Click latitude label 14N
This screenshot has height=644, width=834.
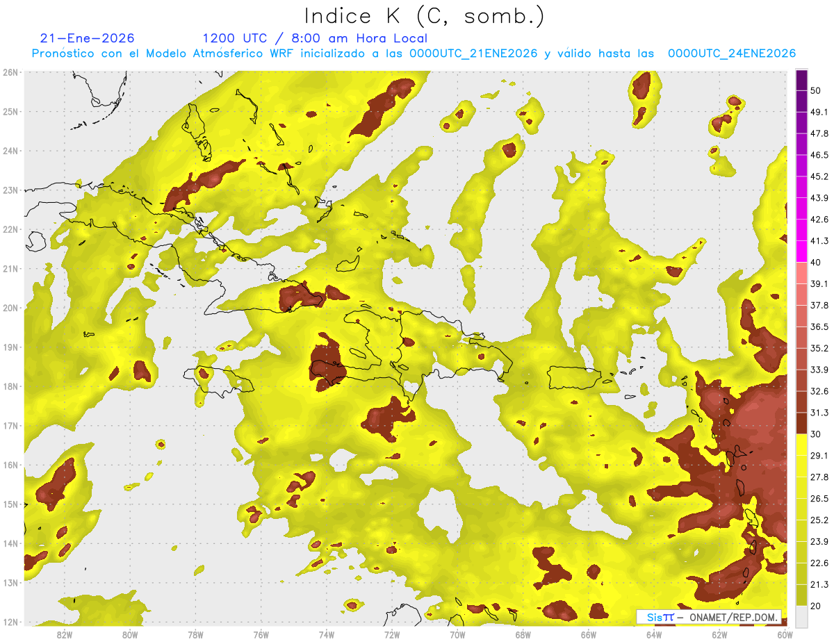(10, 543)
